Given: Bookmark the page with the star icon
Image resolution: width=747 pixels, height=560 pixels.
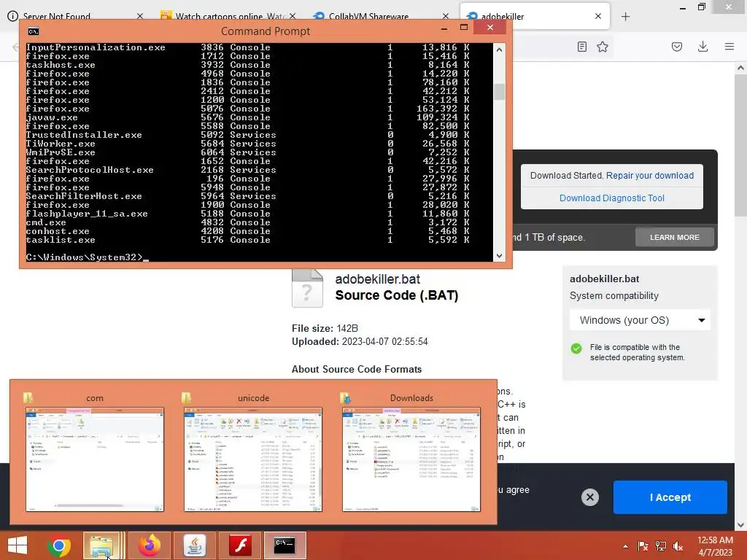Looking at the screenshot, I should pos(603,47).
